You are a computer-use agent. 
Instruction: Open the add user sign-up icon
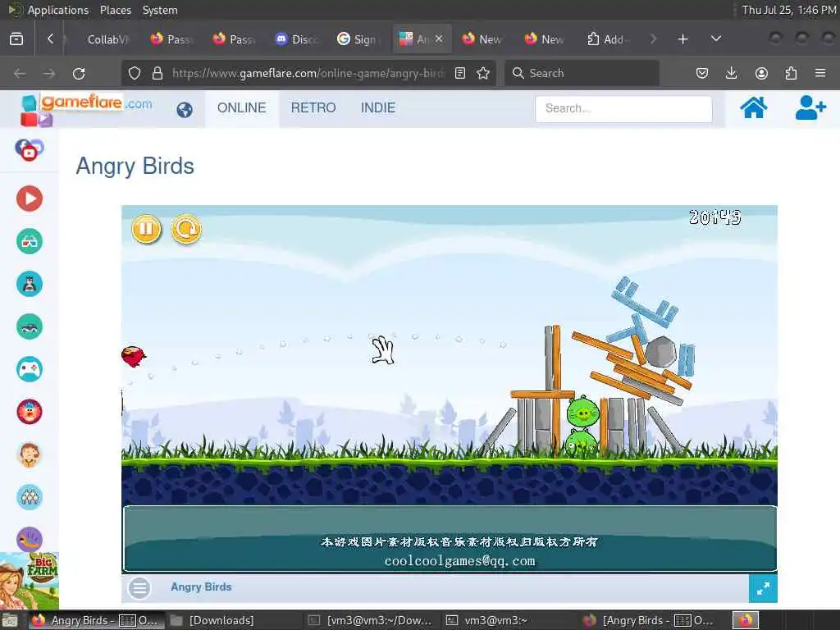(810, 107)
